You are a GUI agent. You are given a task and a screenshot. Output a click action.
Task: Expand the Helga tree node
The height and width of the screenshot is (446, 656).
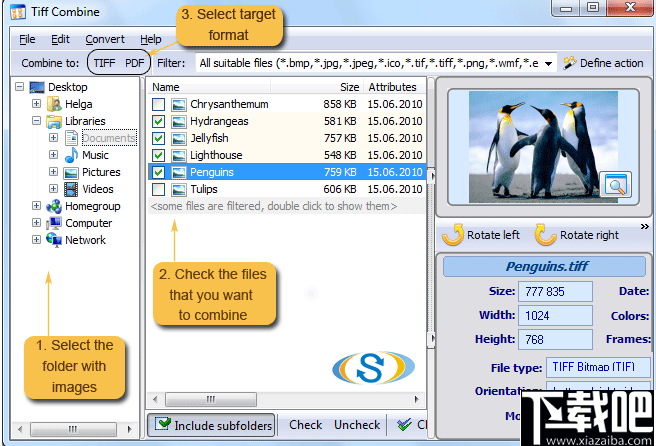coord(36,103)
